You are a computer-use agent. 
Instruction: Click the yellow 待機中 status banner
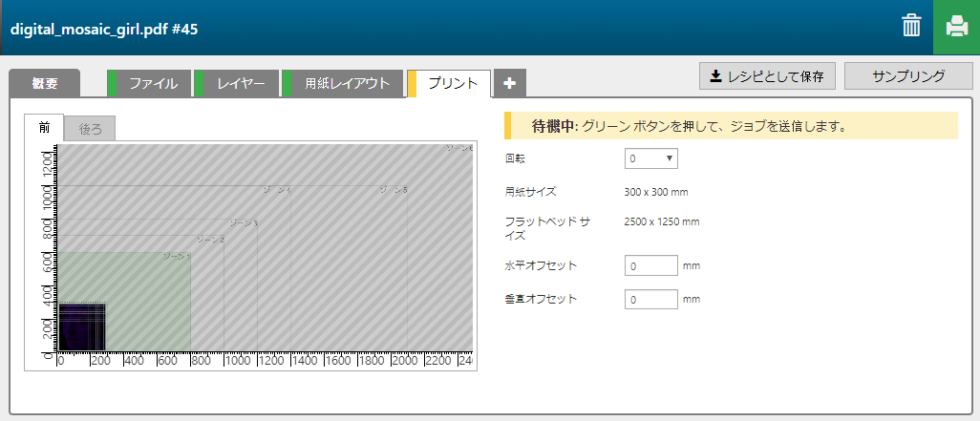point(731,126)
